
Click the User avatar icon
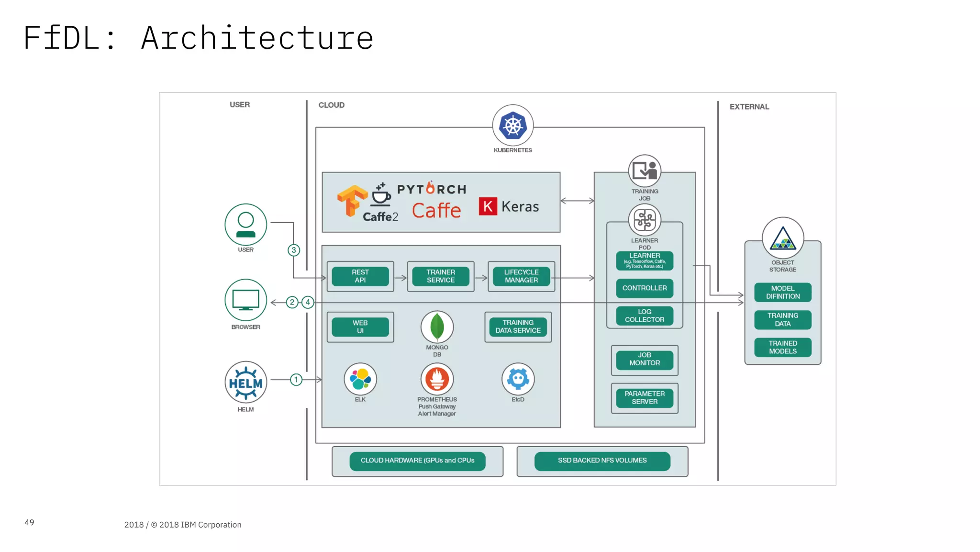coord(245,225)
